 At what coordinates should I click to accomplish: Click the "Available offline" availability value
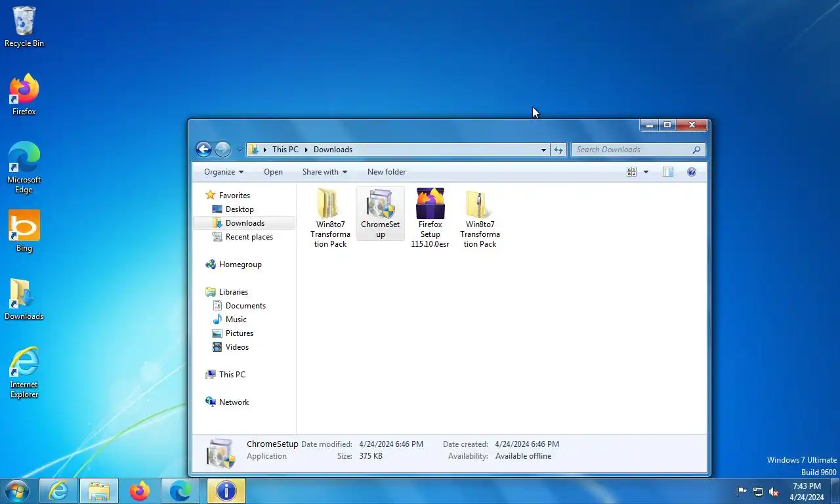click(523, 456)
